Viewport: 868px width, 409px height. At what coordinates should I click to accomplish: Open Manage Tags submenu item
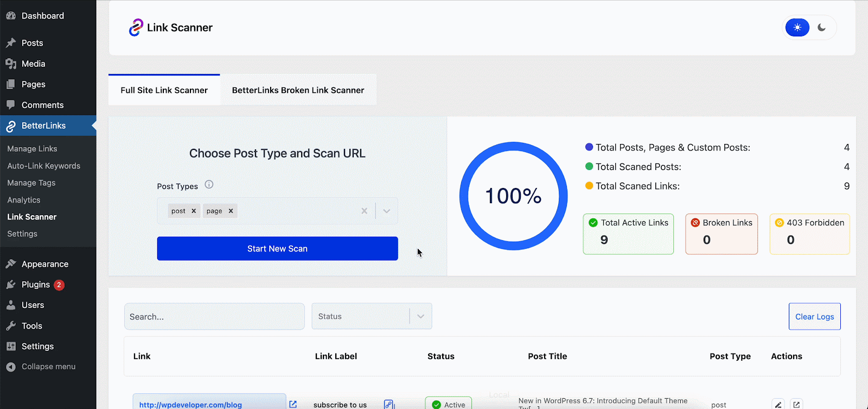(x=31, y=183)
